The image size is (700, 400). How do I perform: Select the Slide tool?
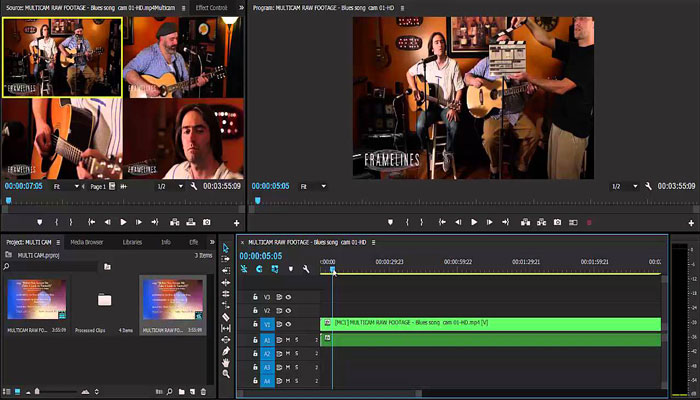point(225,340)
